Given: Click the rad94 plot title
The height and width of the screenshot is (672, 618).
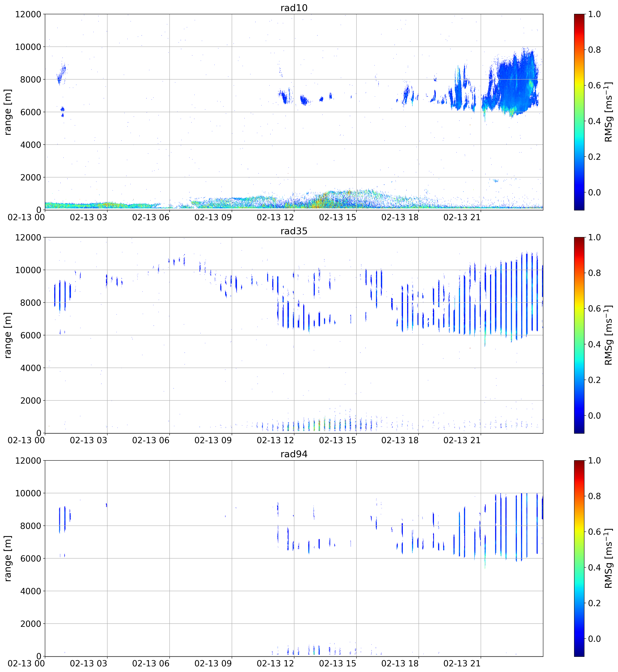Looking at the screenshot, I should pyautogui.click(x=294, y=454).
